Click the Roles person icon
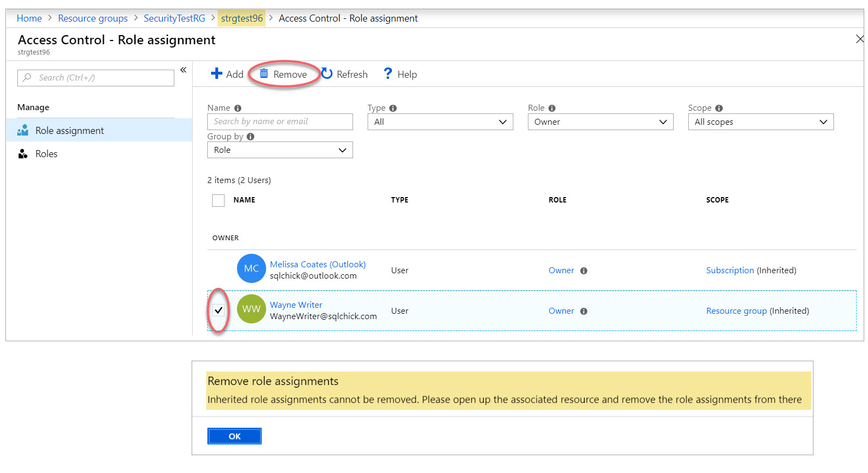Screen dimensions: 868x473 [23, 154]
